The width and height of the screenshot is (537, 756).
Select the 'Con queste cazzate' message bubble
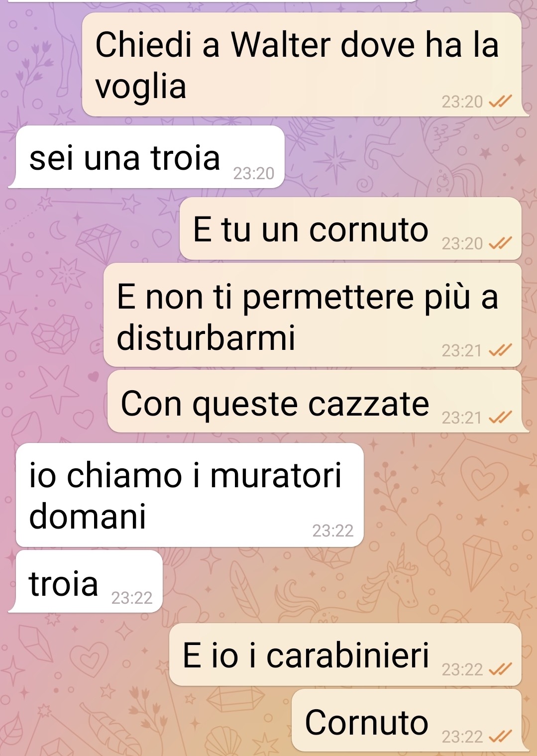pyautogui.click(x=315, y=401)
